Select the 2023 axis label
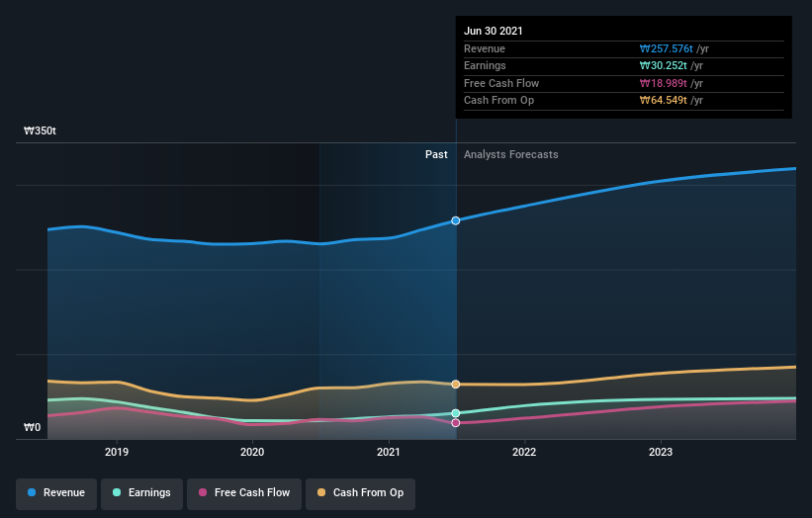 tap(661, 453)
